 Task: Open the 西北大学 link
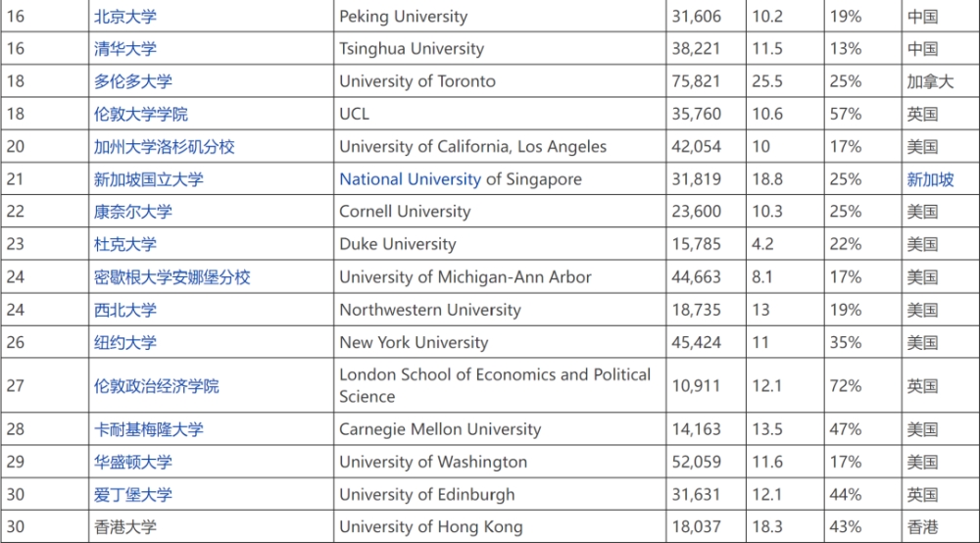tap(125, 310)
